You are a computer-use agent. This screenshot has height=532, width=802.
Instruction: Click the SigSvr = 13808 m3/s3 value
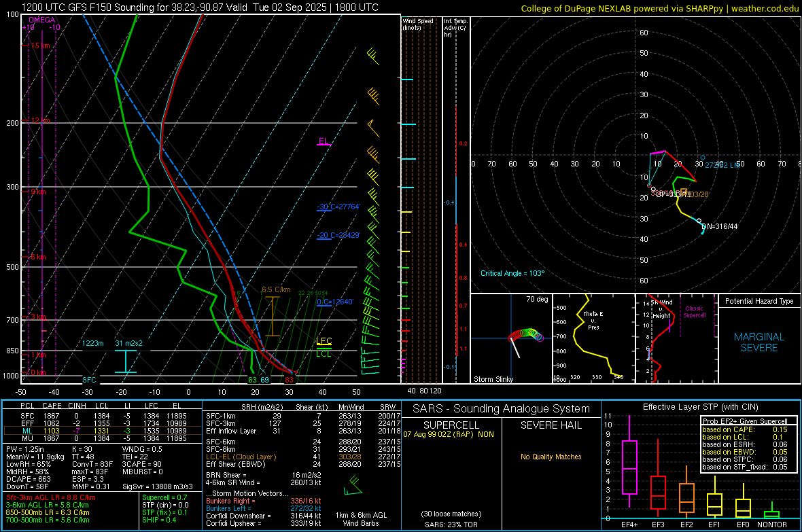[158, 486]
